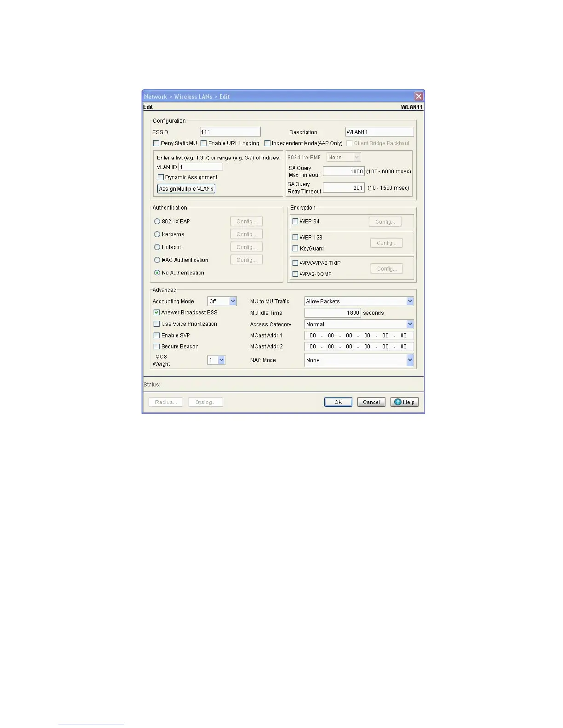Click Assign Multiple VLANs button
This screenshot has height=728, width=563.
(186, 189)
